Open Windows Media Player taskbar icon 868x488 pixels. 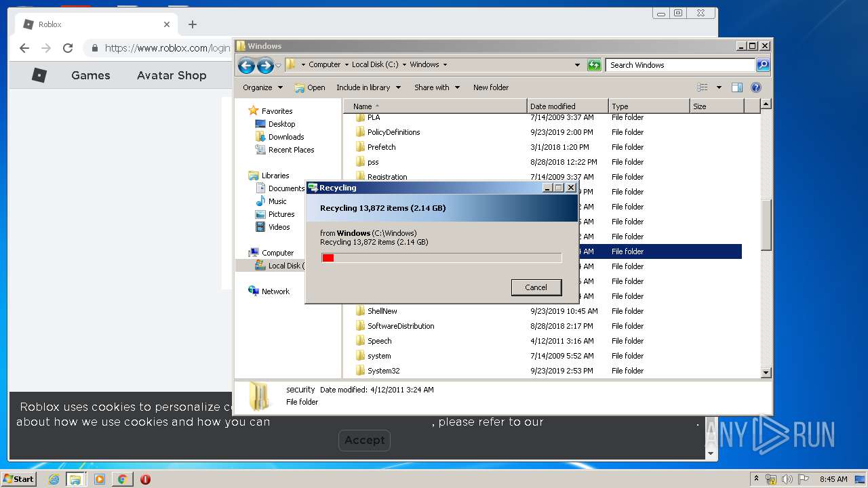(x=100, y=479)
